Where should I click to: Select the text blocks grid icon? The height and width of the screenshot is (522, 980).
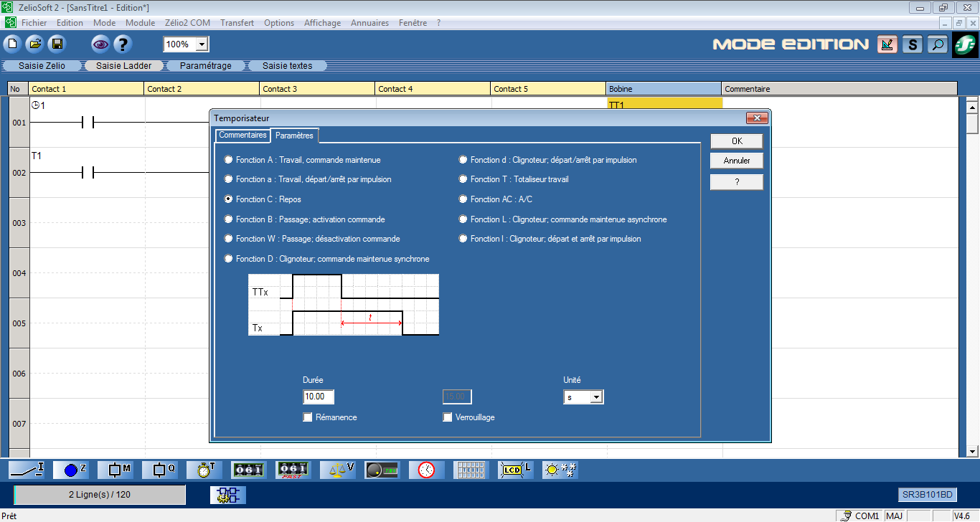pos(472,470)
